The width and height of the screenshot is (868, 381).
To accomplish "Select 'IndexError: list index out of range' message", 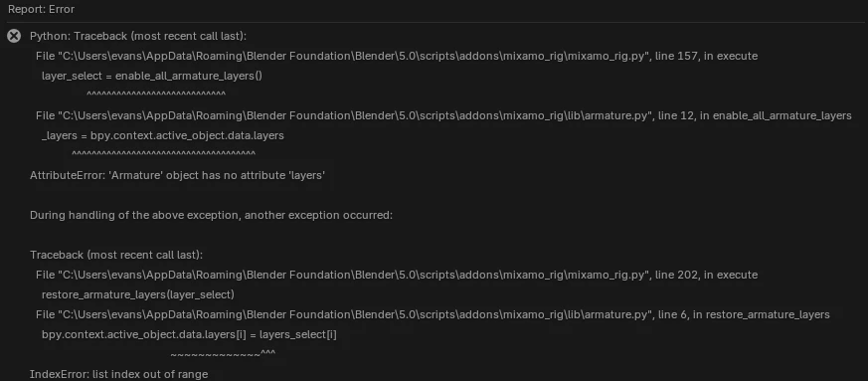I will click(119, 374).
